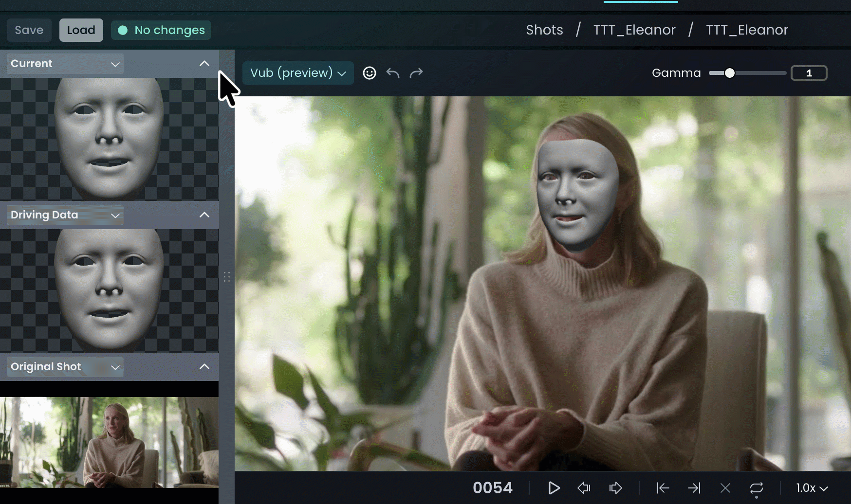Step forward one frame
The height and width of the screenshot is (504, 851).
pyautogui.click(x=615, y=488)
